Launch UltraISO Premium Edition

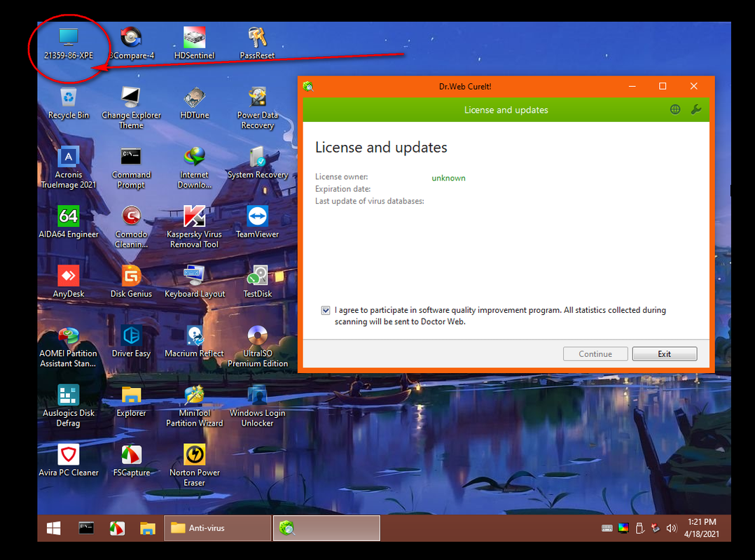(x=257, y=346)
